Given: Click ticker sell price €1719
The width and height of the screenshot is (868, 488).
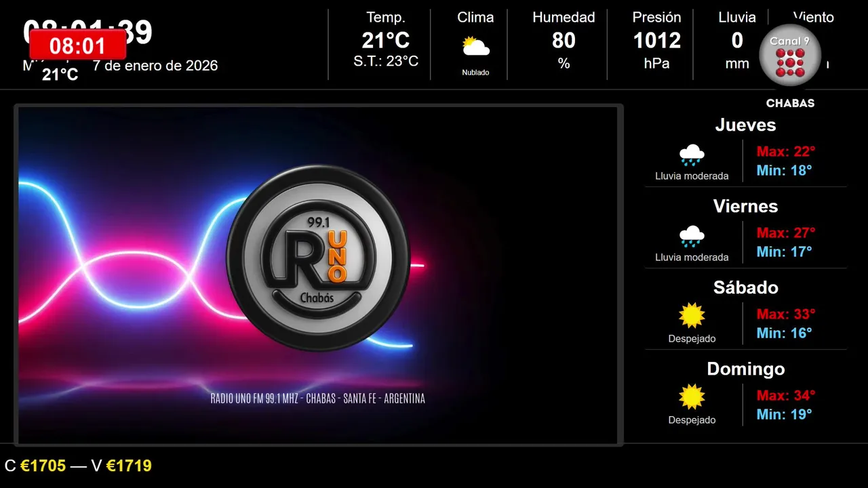Looking at the screenshot, I should pyautogui.click(x=129, y=466).
